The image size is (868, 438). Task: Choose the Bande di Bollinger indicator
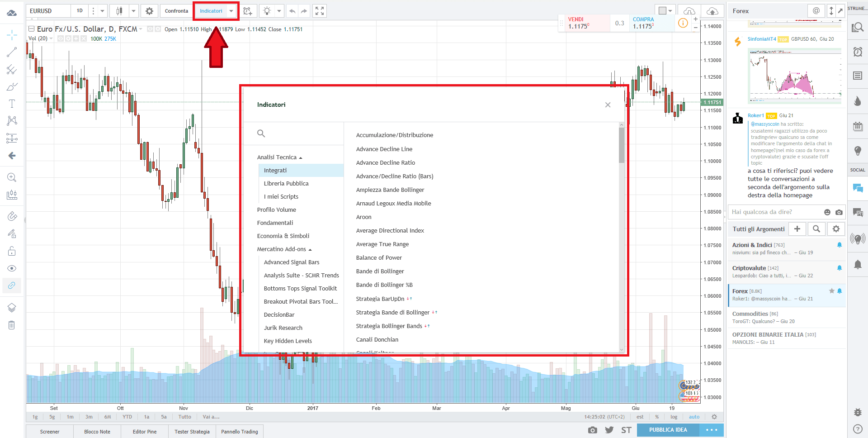pos(380,271)
